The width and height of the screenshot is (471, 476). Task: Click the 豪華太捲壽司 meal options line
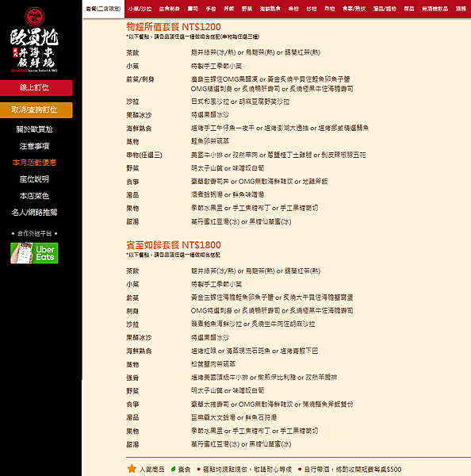click(272, 405)
